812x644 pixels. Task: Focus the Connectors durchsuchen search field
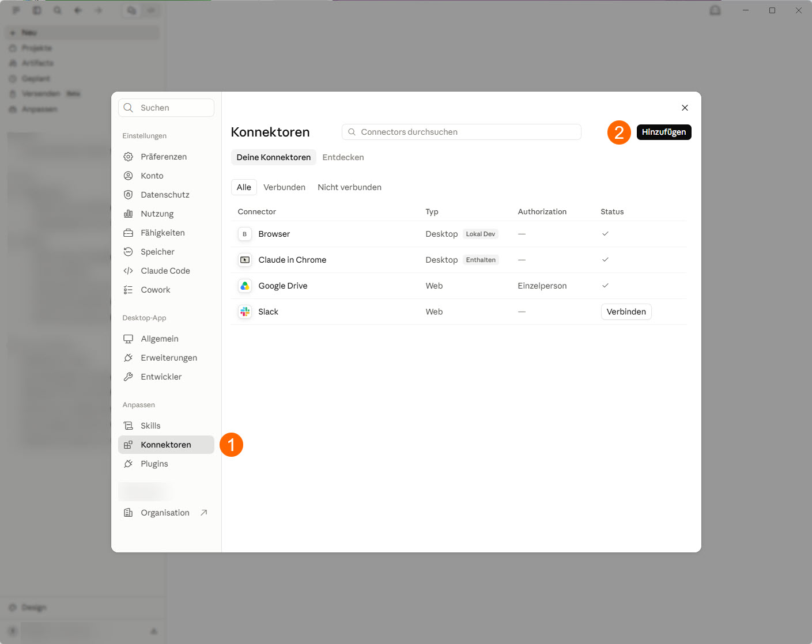pos(462,132)
